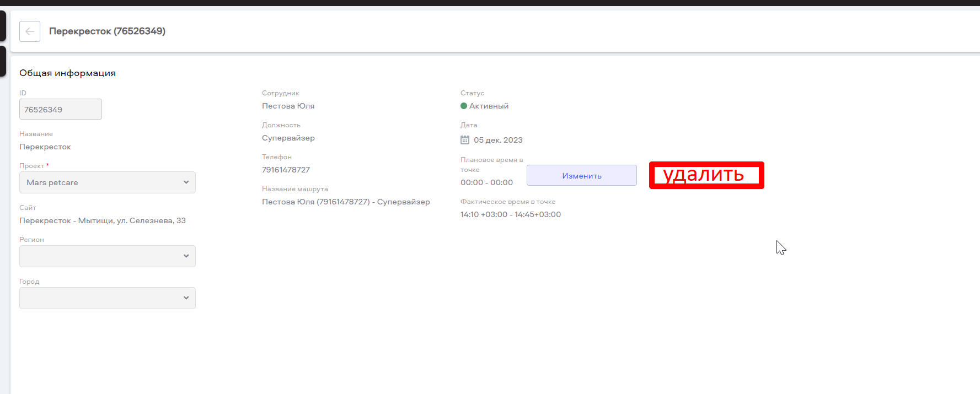
Task: Click the phone number 79161478727
Action: [x=286, y=170]
